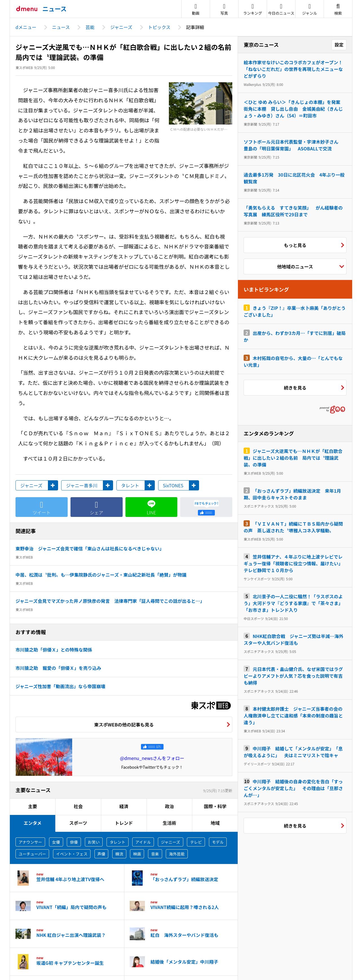Image resolution: width=362 pixels, height=980 pixels.
Task: Click the アナウンサー subcategory chip
Action: coord(30,842)
